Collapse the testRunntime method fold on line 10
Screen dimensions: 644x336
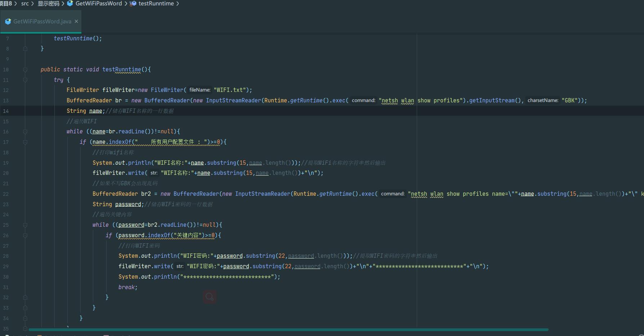(25, 70)
